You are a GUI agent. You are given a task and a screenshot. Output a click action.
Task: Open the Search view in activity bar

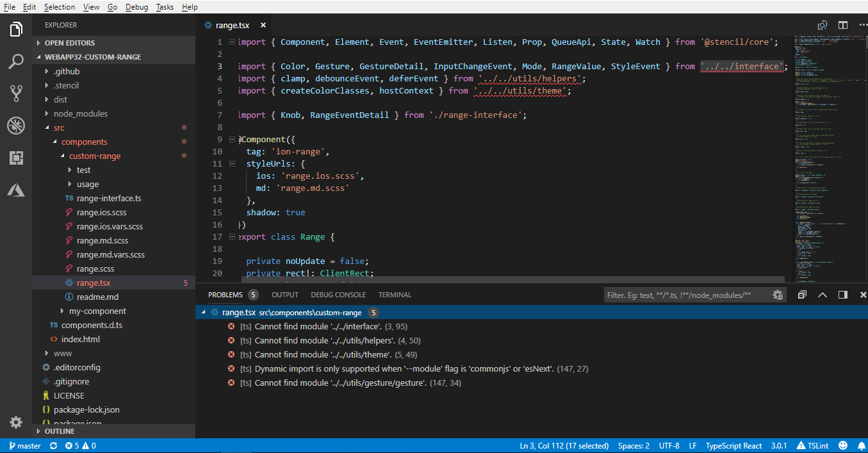(x=16, y=62)
